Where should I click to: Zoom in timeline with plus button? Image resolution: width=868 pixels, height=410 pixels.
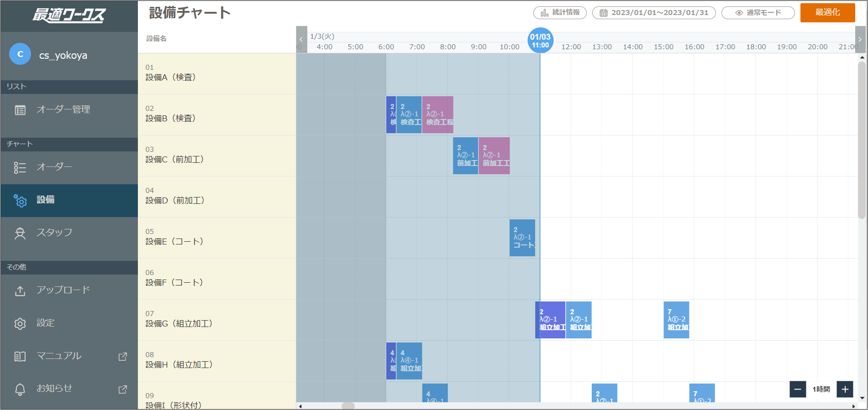[845, 389]
